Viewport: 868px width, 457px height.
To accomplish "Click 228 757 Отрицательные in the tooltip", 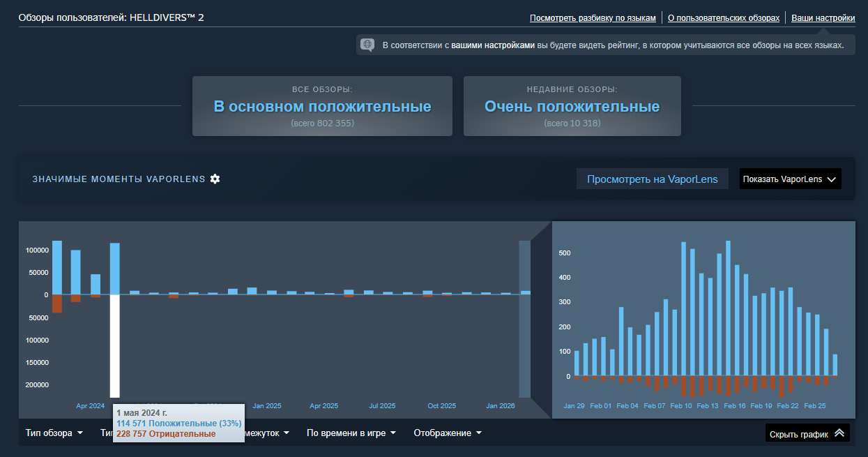I will point(166,434).
